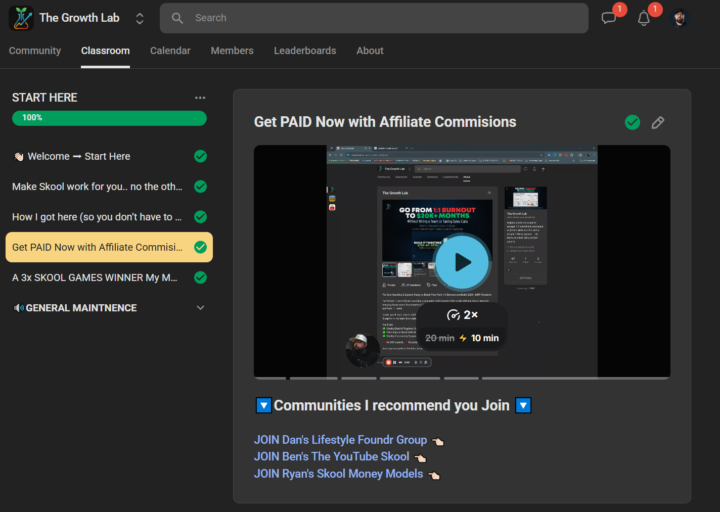Image resolution: width=720 pixels, height=512 pixels.
Task: Open the Calendar tab
Action: tap(170, 51)
